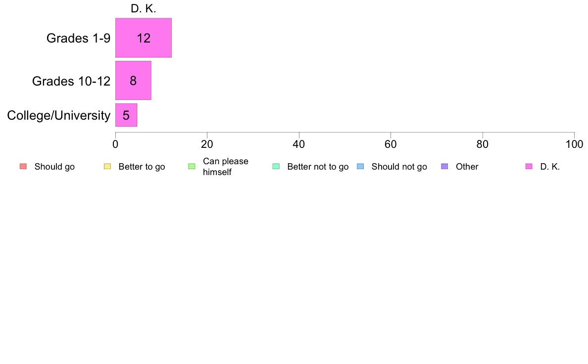Toggle the Other legend text entry
This screenshot has width=588, height=364.
467,167
